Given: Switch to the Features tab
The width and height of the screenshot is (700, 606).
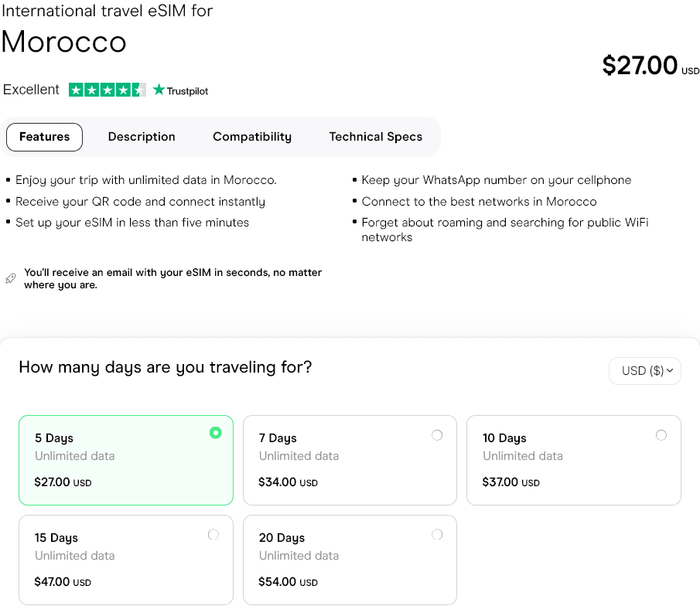Looking at the screenshot, I should 44,137.
